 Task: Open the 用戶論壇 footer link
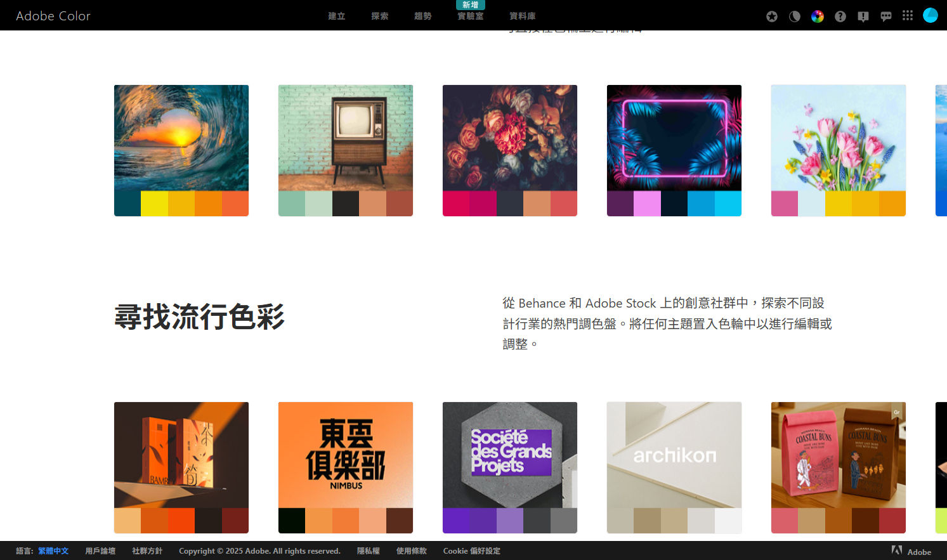(100, 550)
